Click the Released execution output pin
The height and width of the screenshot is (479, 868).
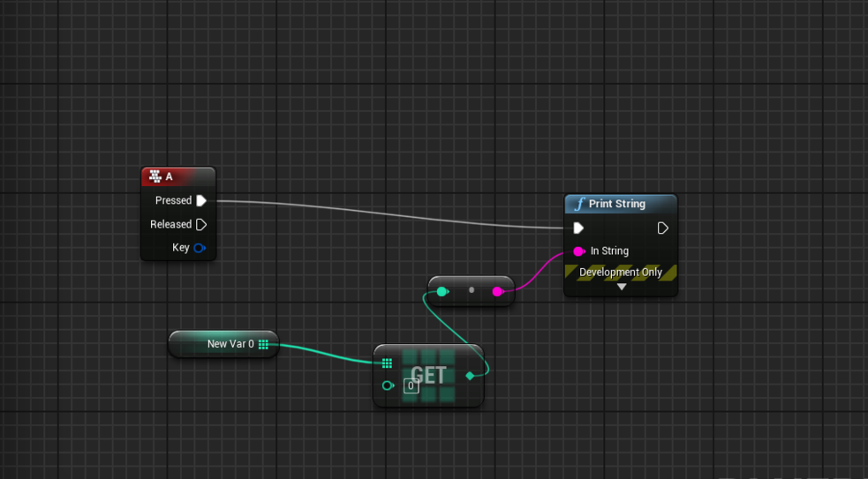click(201, 224)
